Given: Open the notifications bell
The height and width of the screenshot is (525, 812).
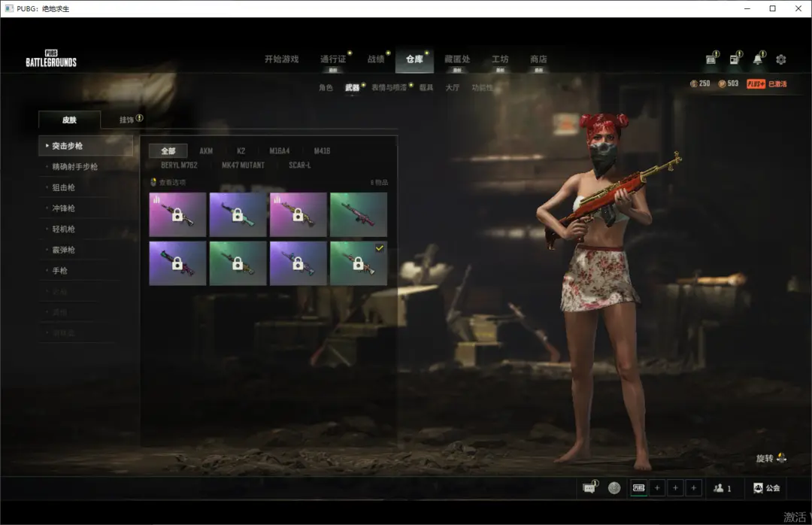Looking at the screenshot, I should (x=758, y=59).
